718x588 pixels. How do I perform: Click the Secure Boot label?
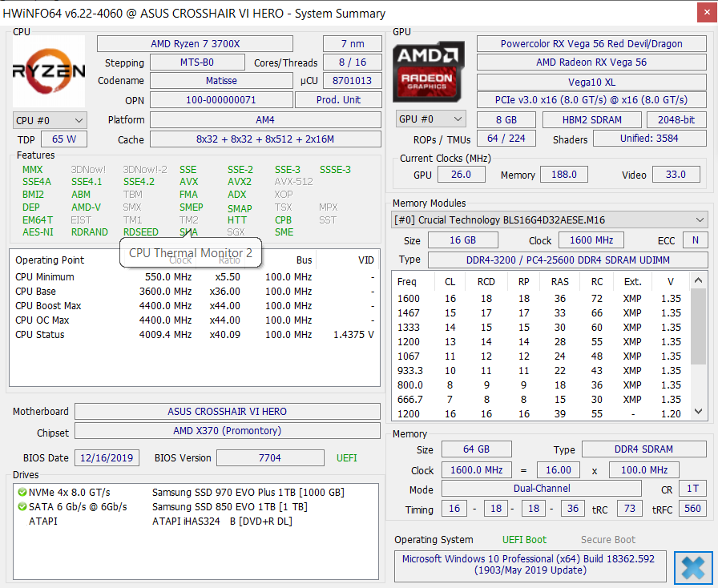tap(608, 540)
